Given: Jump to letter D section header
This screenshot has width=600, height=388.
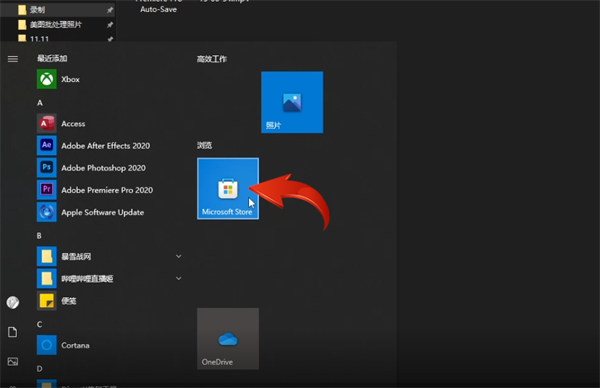Looking at the screenshot, I should [x=39, y=369].
